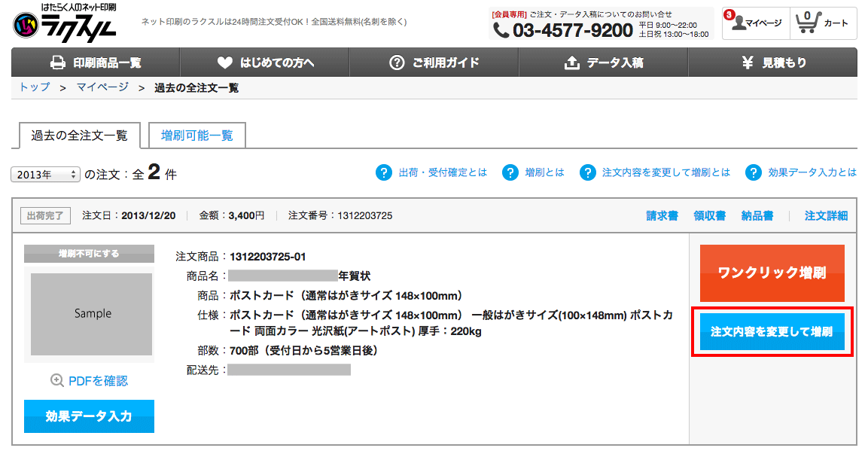Toggle 増刷不可にする above the sample

89,254
